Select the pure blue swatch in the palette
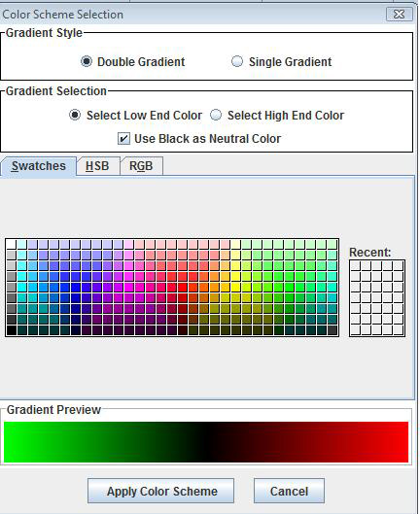Screen dimensions: 420x514 tap(76, 288)
